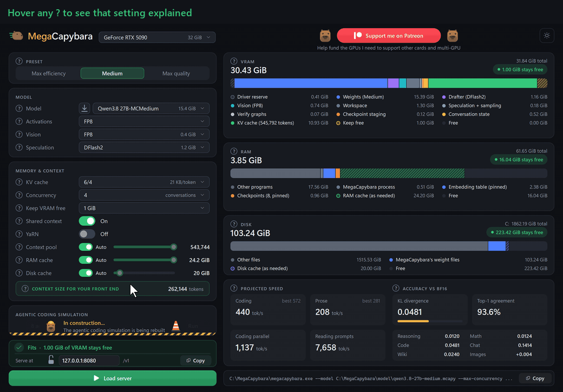Open the Concurrency conversations dropdown

pyautogui.click(x=144, y=195)
